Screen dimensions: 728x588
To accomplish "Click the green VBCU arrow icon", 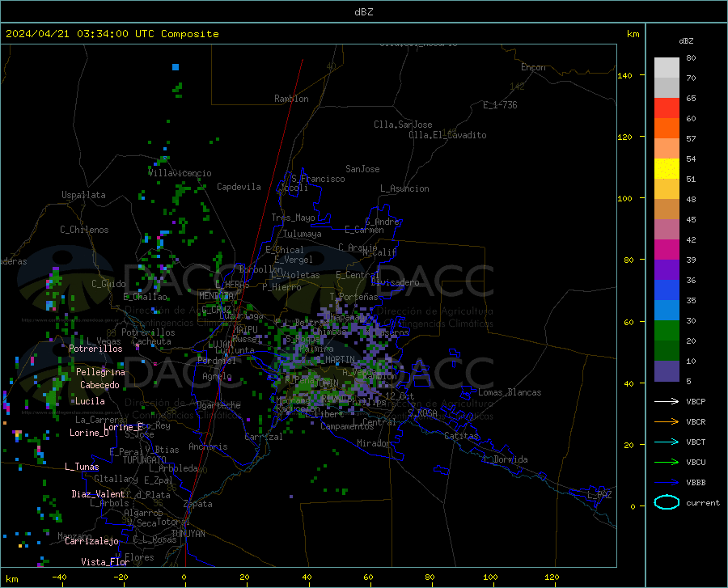I will pos(667,463).
